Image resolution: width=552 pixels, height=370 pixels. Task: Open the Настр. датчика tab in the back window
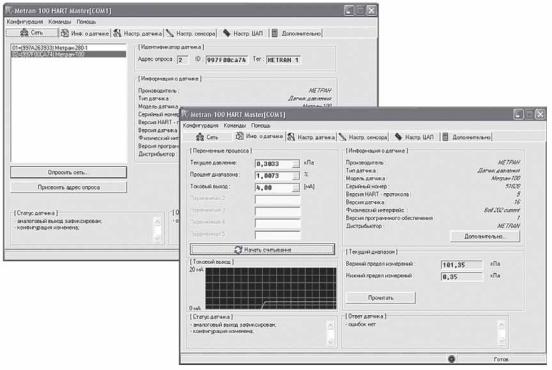(x=138, y=33)
